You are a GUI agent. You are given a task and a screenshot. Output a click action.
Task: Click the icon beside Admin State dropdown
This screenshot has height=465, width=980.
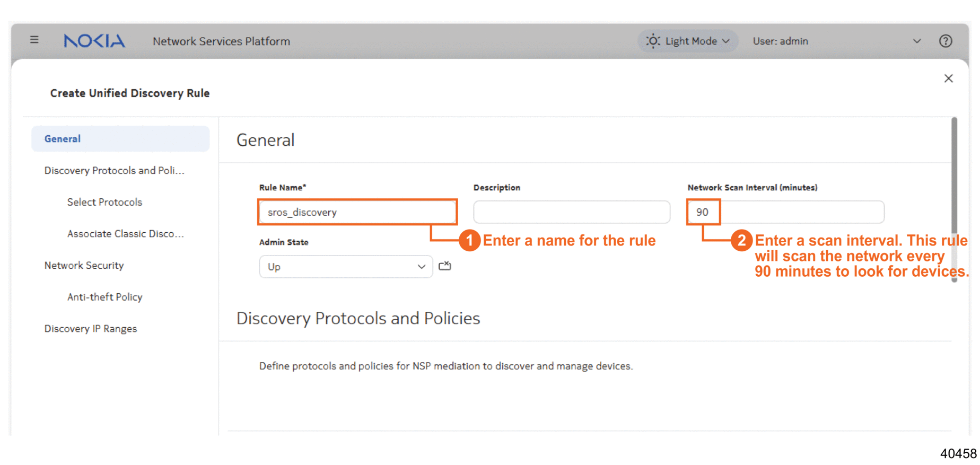pyautogui.click(x=444, y=266)
